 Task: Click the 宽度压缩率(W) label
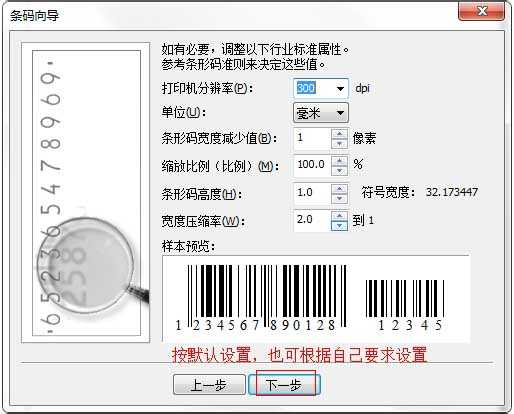tap(203, 221)
